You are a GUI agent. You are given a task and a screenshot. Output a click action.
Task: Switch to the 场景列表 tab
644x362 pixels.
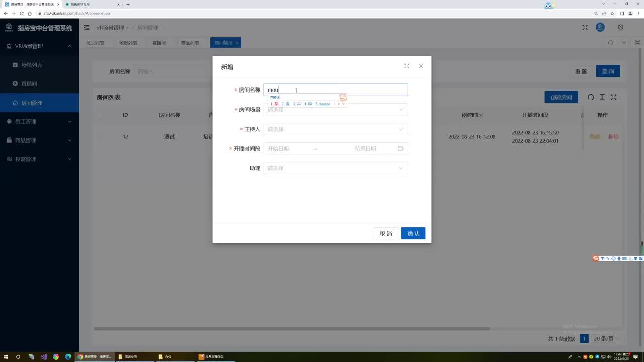pos(128,43)
